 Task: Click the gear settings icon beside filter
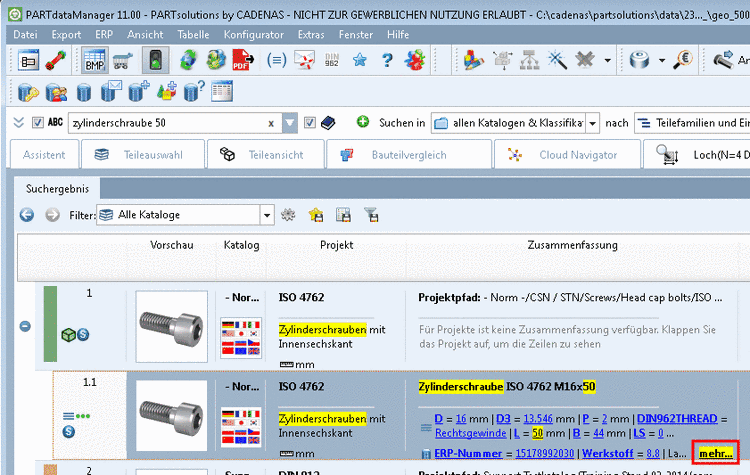[x=288, y=215]
